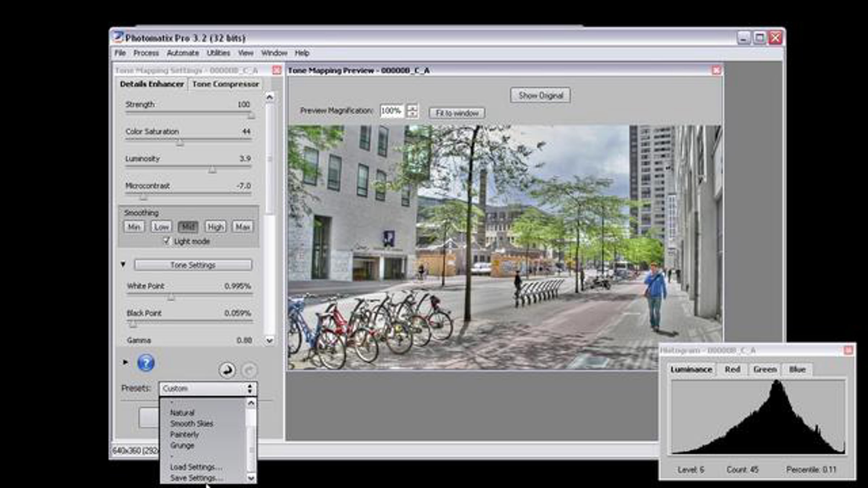Click the grayed redo arrow icon
The height and width of the screenshot is (488, 868).
249,370
